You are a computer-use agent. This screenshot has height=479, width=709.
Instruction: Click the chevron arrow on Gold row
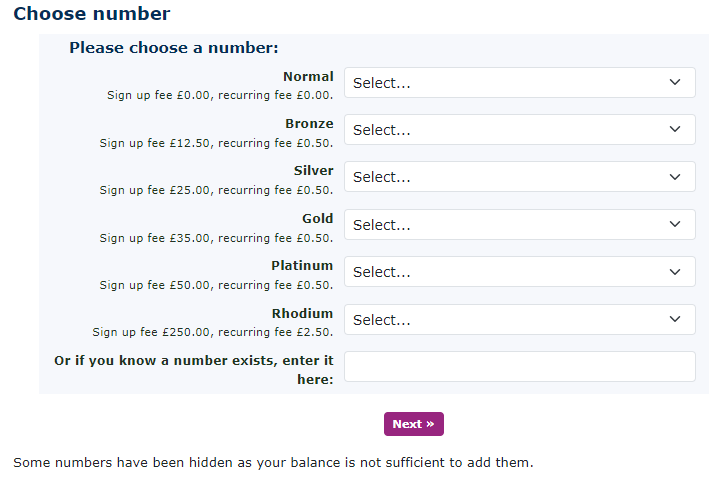pos(675,225)
